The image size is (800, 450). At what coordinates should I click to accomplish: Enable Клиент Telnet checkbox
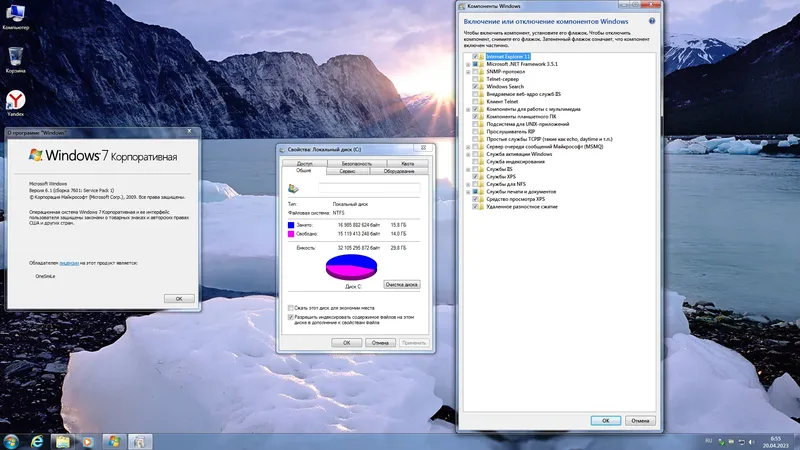[475, 102]
